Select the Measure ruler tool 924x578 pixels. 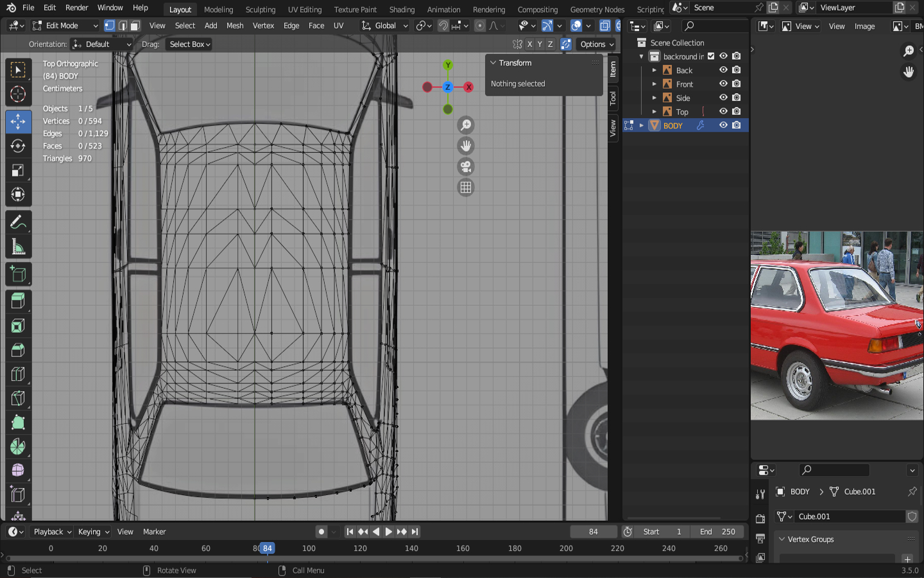18,247
